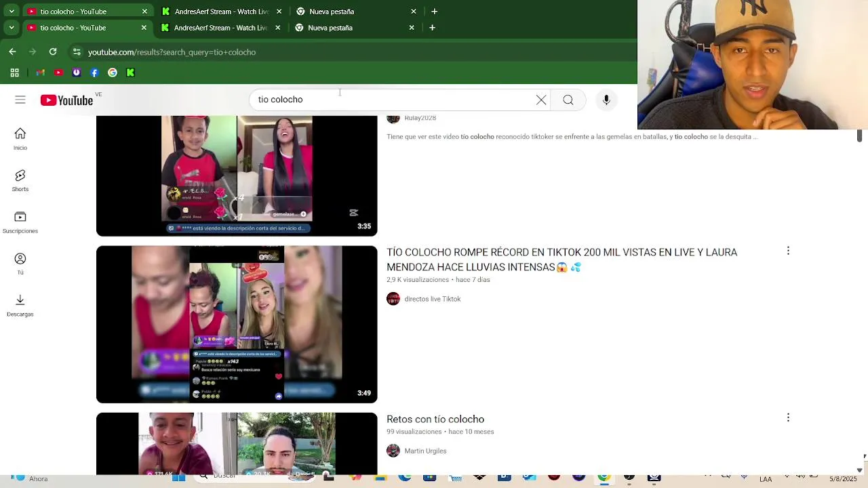
Task: Visit the Rulay2028 channel name link
Action: (420, 118)
